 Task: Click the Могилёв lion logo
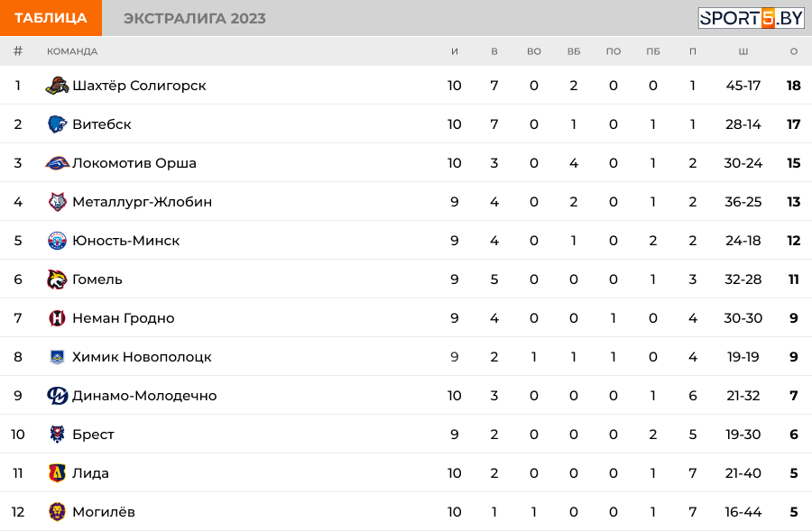click(x=57, y=512)
